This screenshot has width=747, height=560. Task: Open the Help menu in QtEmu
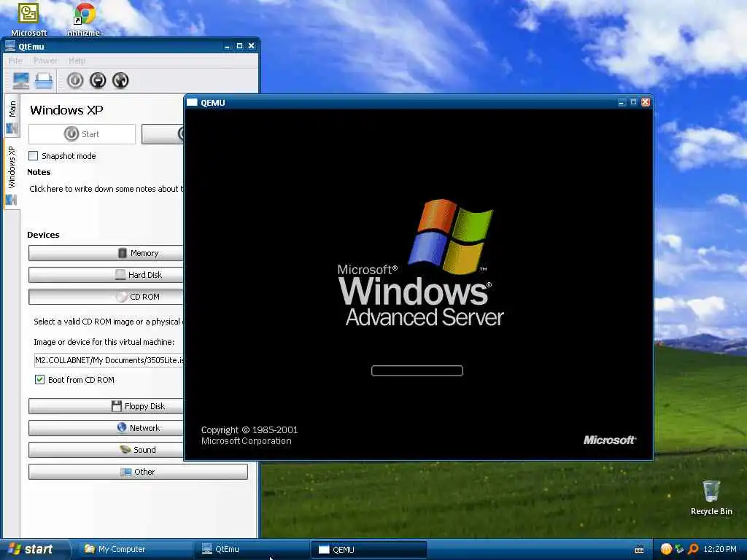coord(77,61)
